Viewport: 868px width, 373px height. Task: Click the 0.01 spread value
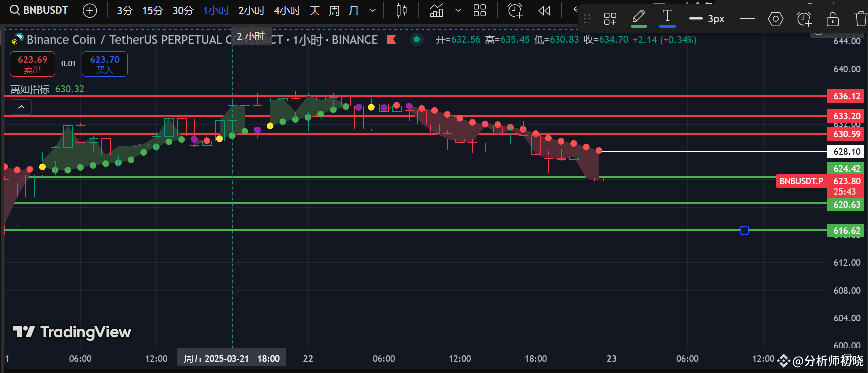click(x=68, y=64)
